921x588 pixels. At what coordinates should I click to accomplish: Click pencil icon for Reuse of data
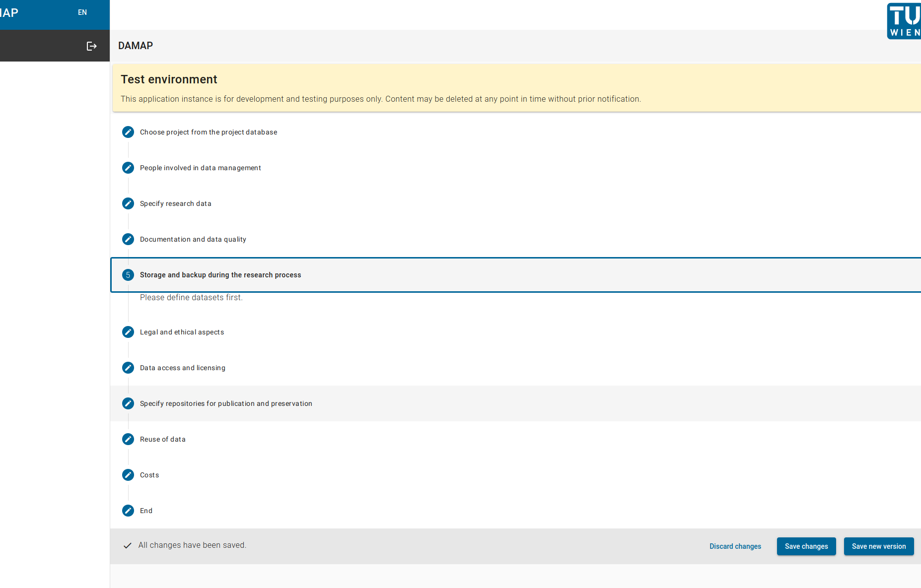pyautogui.click(x=128, y=439)
